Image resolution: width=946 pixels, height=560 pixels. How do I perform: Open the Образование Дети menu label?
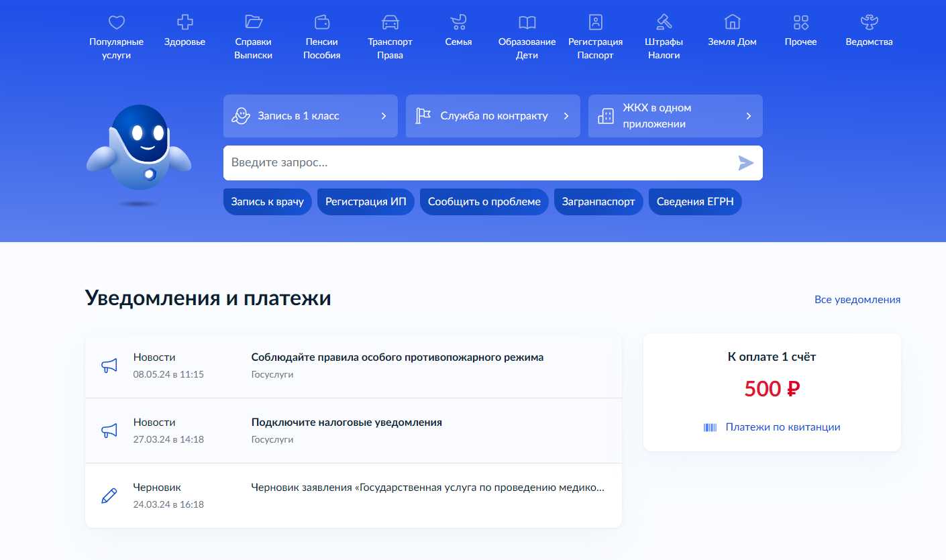pos(527,48)
